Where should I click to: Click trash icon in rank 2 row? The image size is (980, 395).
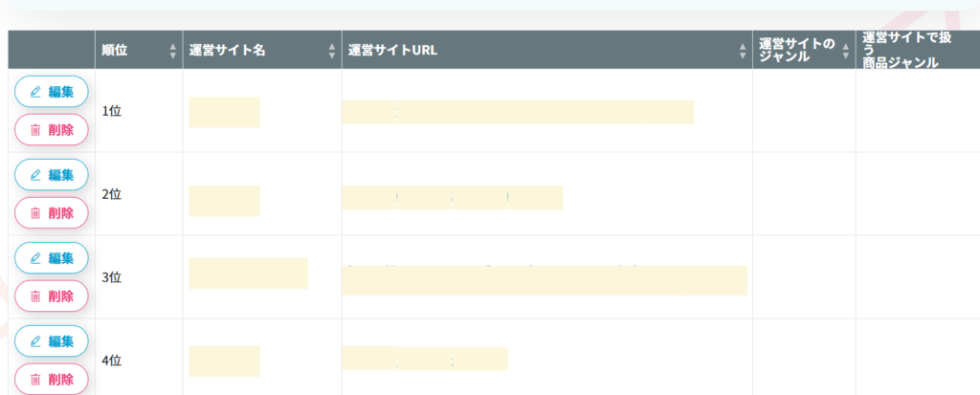pos(36,213)
